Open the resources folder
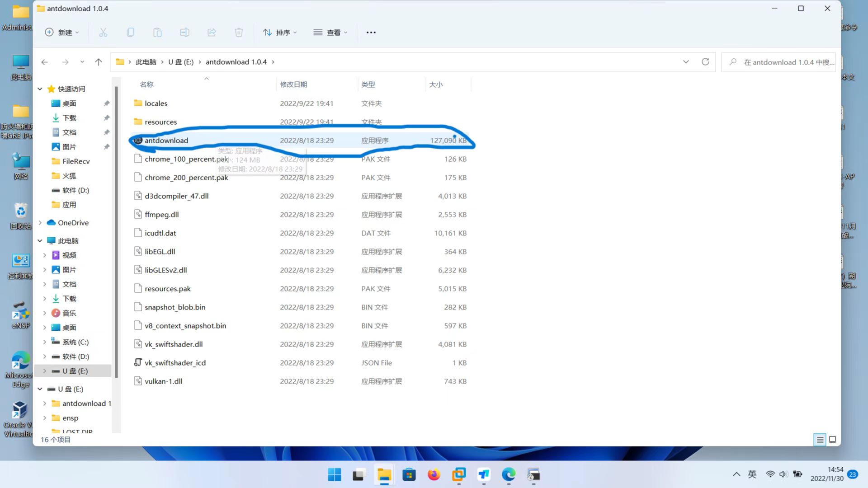868x488 pixels. pos(160,122)
